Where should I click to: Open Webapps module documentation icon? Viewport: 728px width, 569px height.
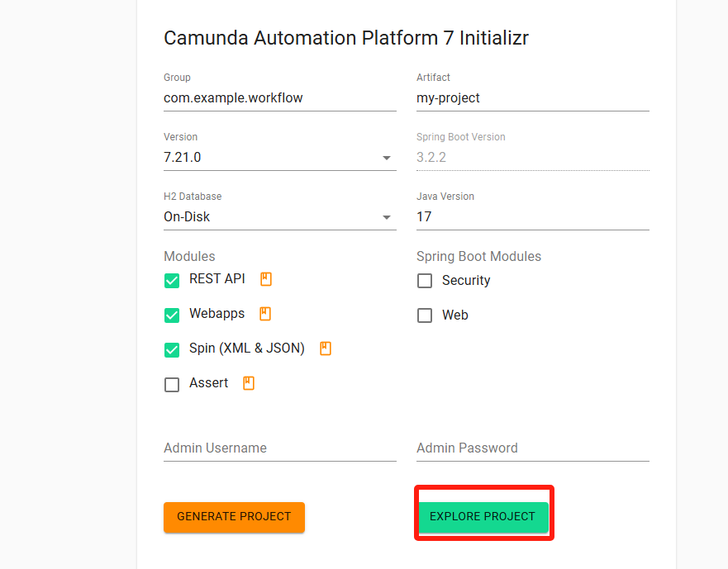(265, 314)
